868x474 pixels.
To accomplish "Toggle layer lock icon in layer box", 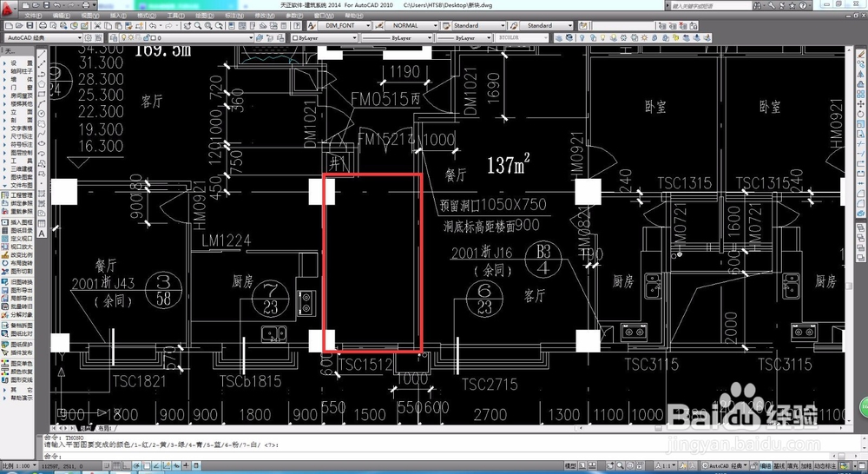I will [x=146, y=37].
